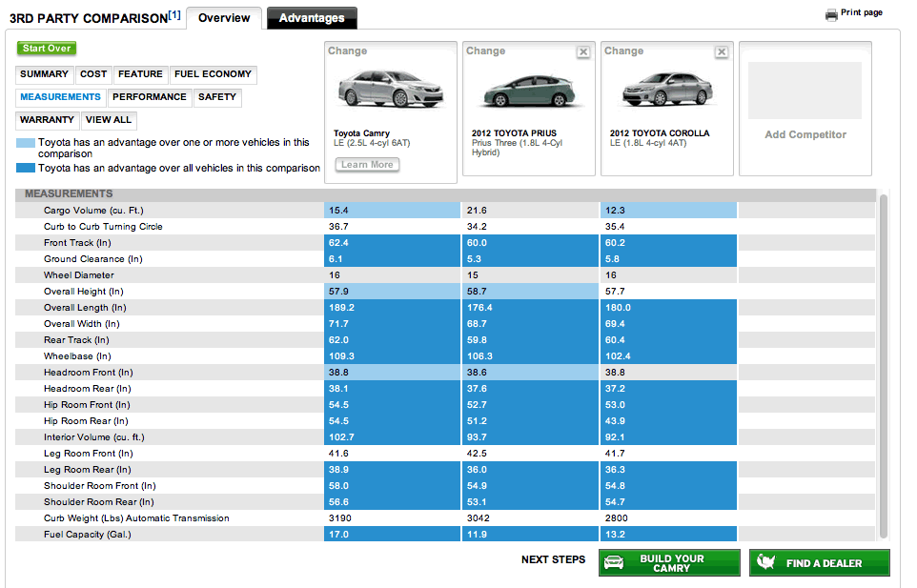Image resolution: width=917 pixels, height=588 pixels.
Task: Click Change above the Toyota Camry
Action: (x=347, y=51)
